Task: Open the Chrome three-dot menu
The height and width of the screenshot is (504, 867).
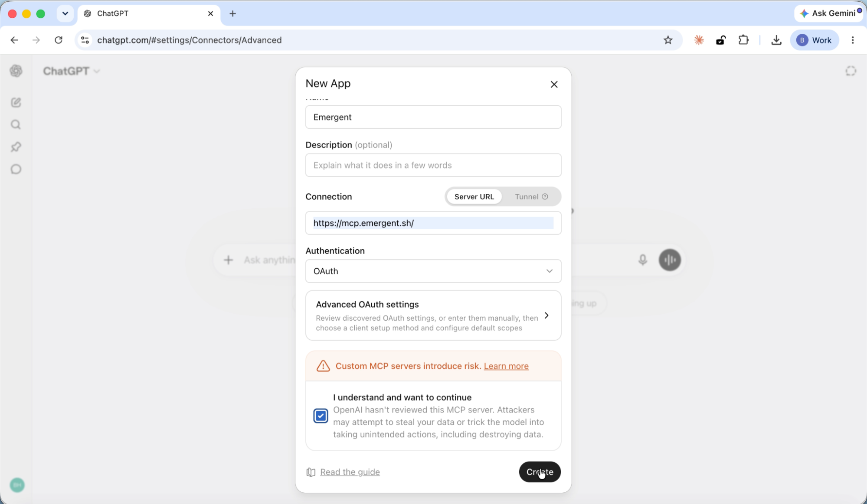Action: (x=853, y=40)
